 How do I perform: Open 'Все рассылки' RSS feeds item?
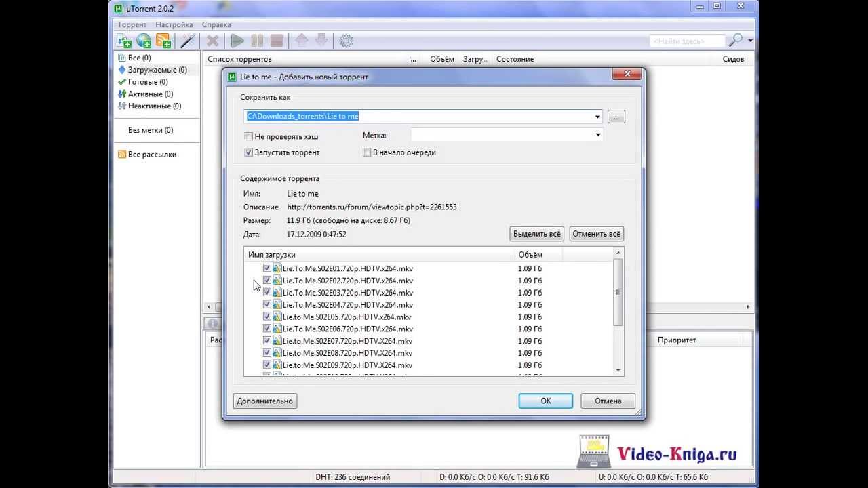coord(147,155)
